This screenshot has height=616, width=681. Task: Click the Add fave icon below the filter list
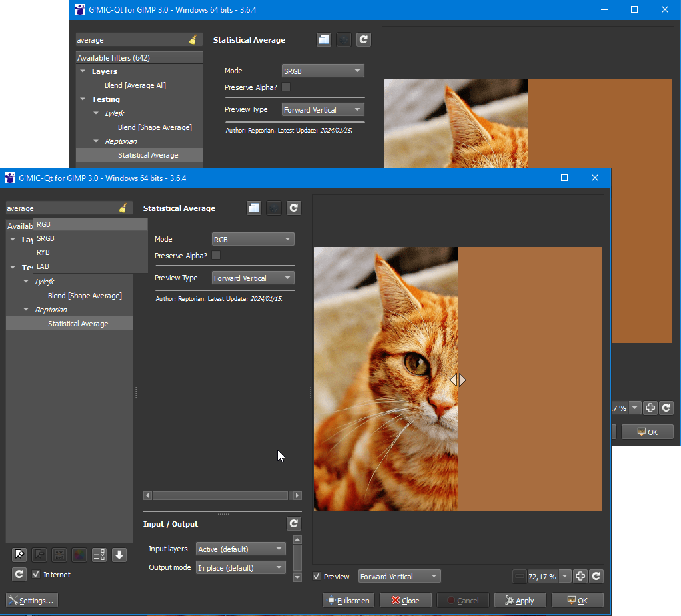(x=19, y=555)
